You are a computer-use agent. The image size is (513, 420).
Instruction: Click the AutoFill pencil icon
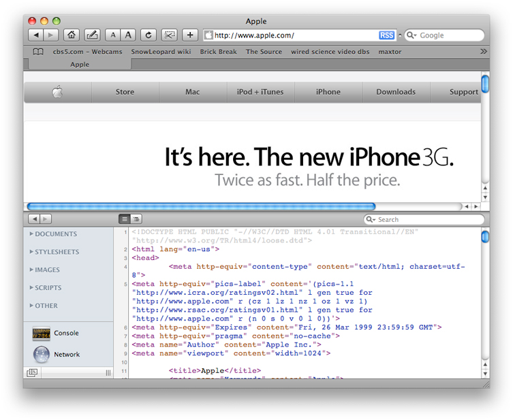tap(92, 35)
